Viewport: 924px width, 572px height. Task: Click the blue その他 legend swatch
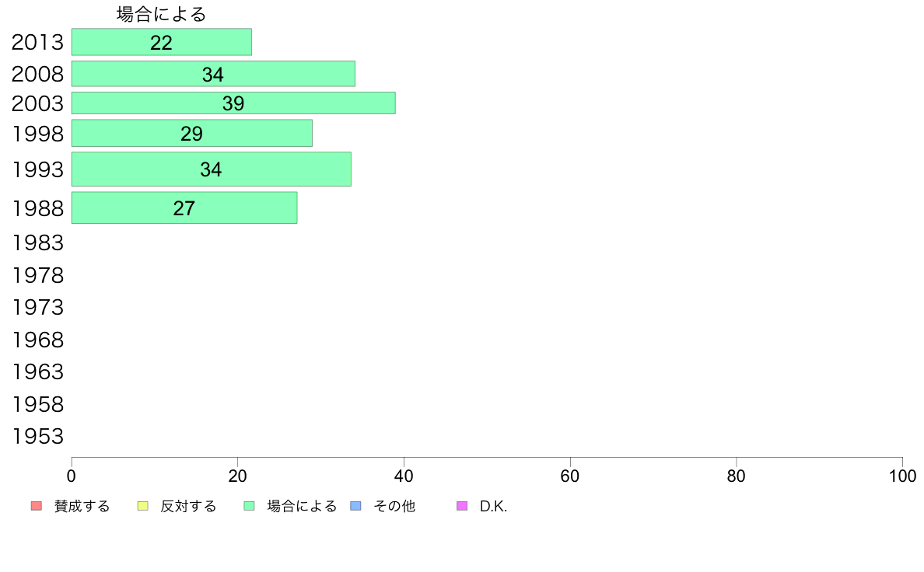(356, 506)
